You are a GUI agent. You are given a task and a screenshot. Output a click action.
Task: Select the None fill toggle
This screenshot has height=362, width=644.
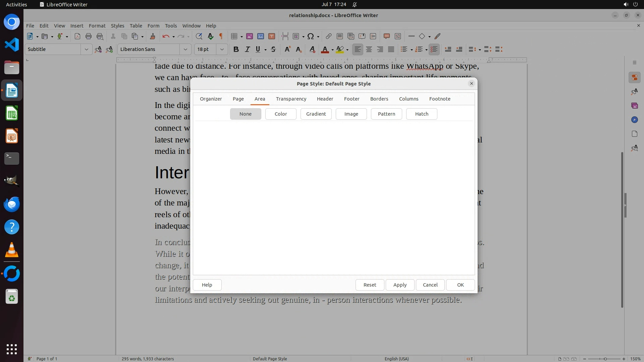(245, 114)
